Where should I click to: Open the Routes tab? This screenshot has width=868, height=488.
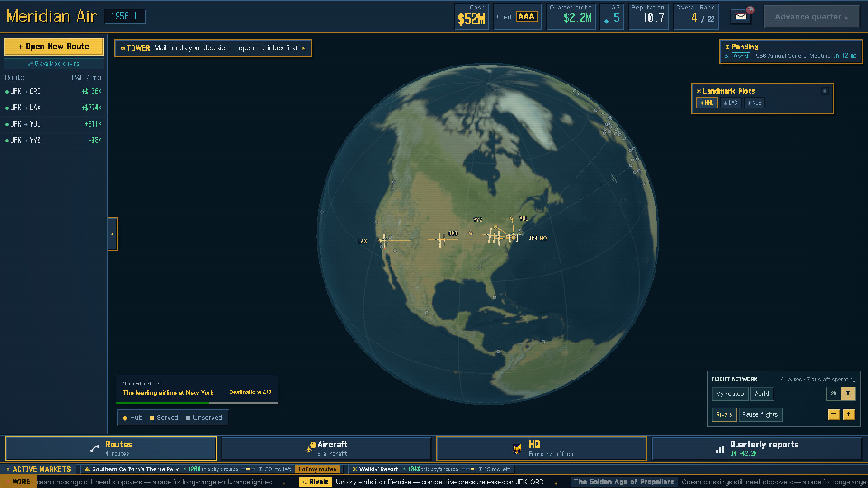pos(111,449)
